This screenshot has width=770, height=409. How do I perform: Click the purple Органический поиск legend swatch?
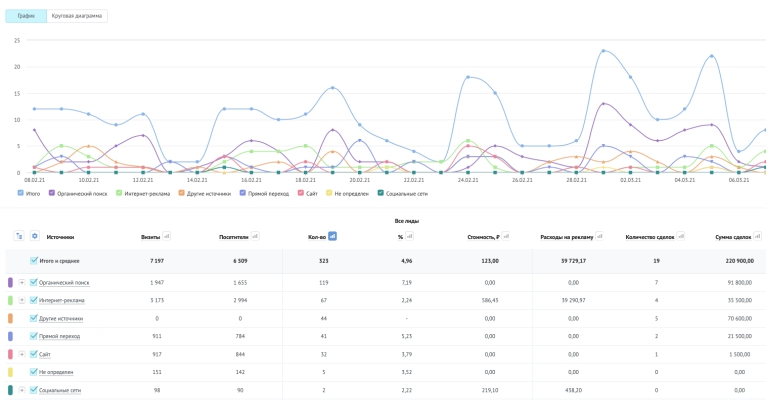pyautogui.click(x=52, y=193)
